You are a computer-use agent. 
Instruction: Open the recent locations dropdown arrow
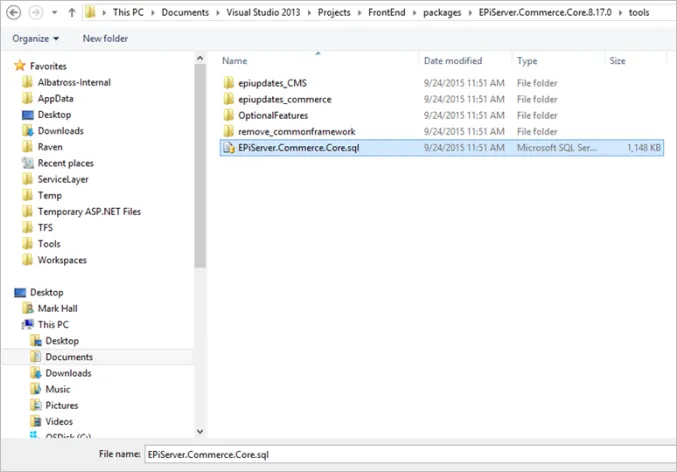tap(54, 13)
